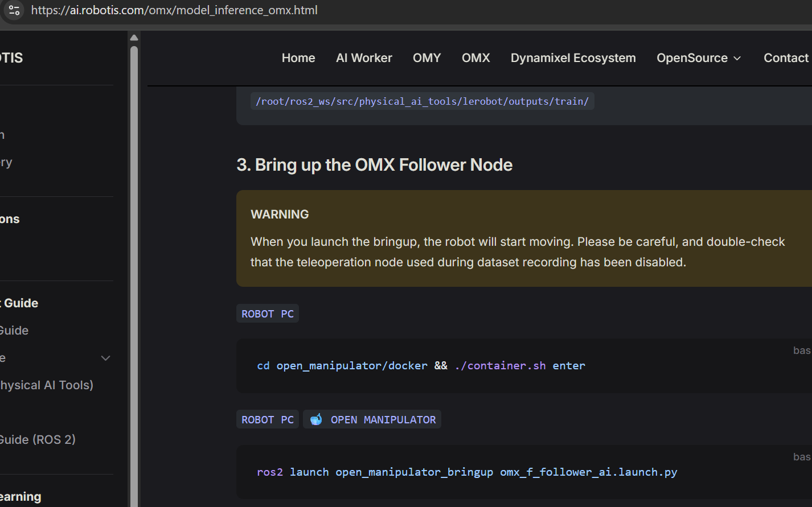Select OMY in the top navigation
Screen dimensions: 812x507
(426, 58)
